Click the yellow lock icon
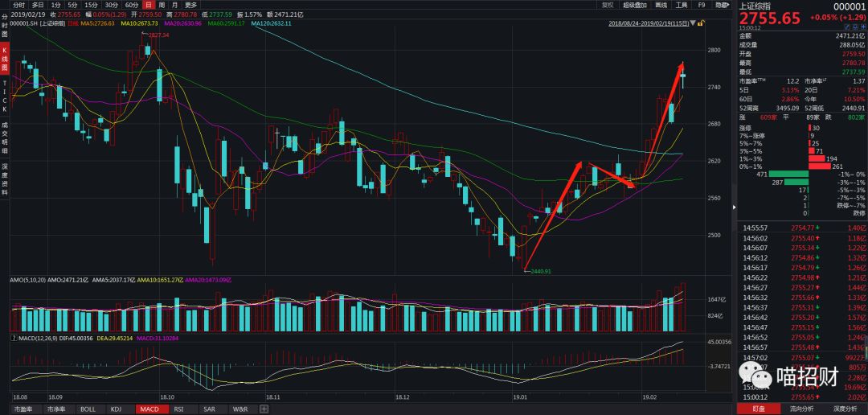The image size is (868, 415). 701,23
